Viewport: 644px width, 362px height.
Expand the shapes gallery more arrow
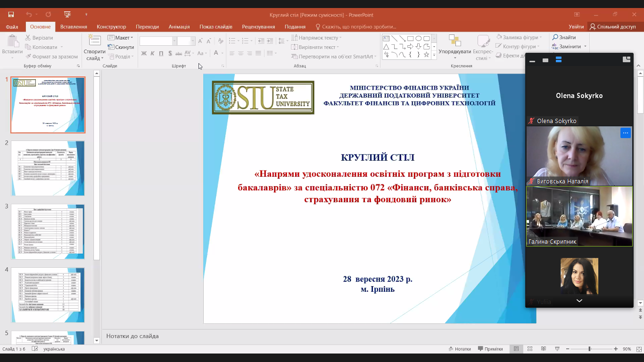pyautogui.click(x=434, y=55)
